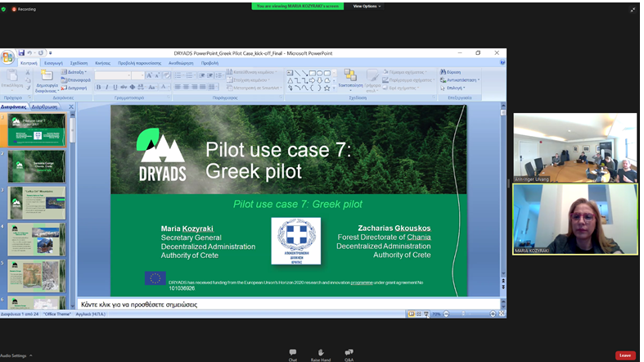The height and width of the screenshot is (362, 644).
Task: Click the Slide Sorter view icon in status bar
Action: (418, 314)
